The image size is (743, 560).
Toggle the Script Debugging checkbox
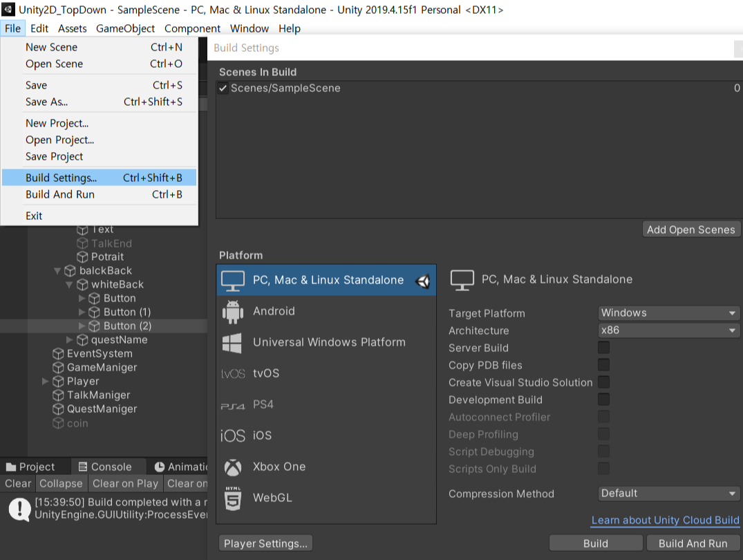point(603,451)
